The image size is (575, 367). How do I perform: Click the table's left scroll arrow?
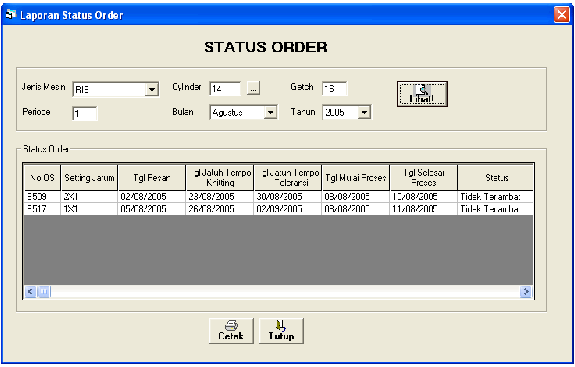coord(30,292)
